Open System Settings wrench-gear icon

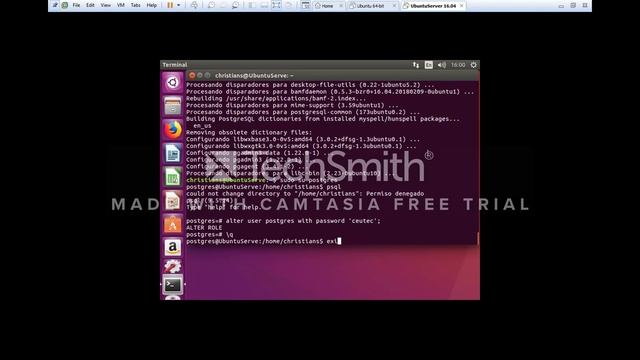(x=173, y=267)
